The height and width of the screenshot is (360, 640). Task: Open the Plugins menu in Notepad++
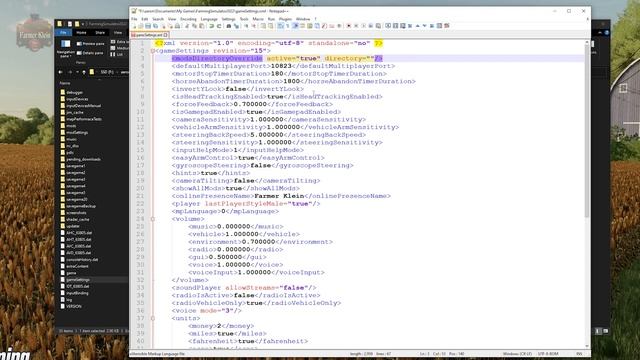click(x=285, y=19)
